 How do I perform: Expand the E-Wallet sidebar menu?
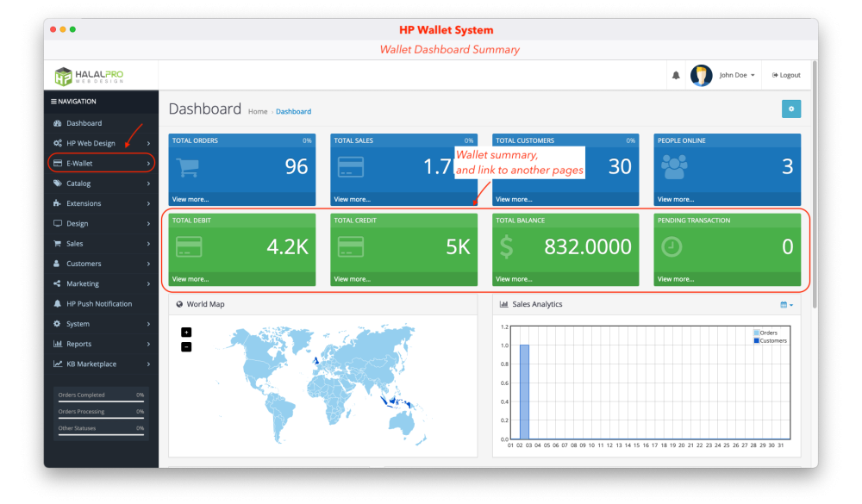point(101,163)
